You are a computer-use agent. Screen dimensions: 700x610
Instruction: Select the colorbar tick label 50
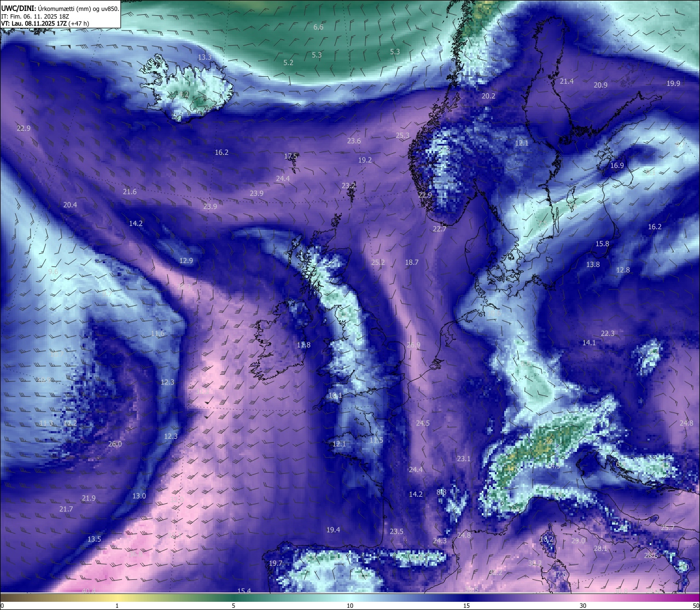696,606
